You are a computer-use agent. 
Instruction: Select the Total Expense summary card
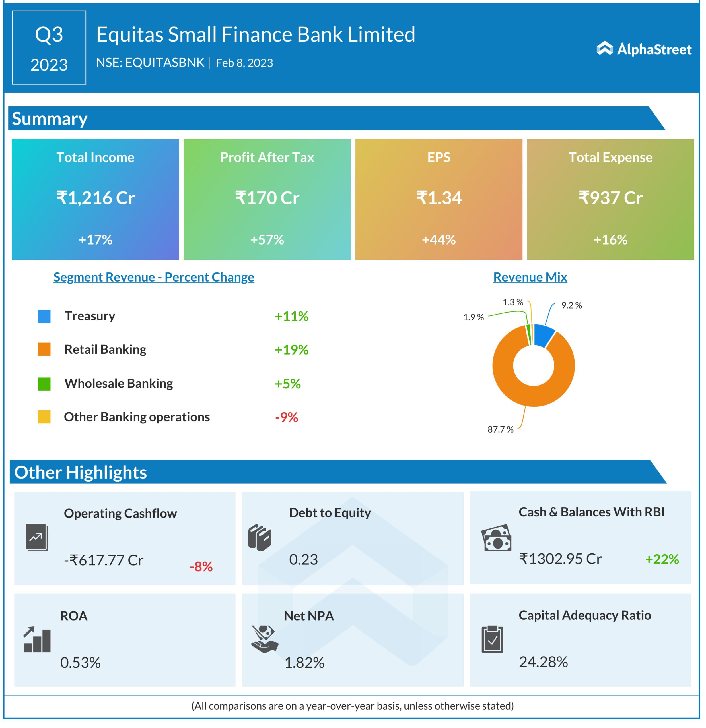coord(610,199)
